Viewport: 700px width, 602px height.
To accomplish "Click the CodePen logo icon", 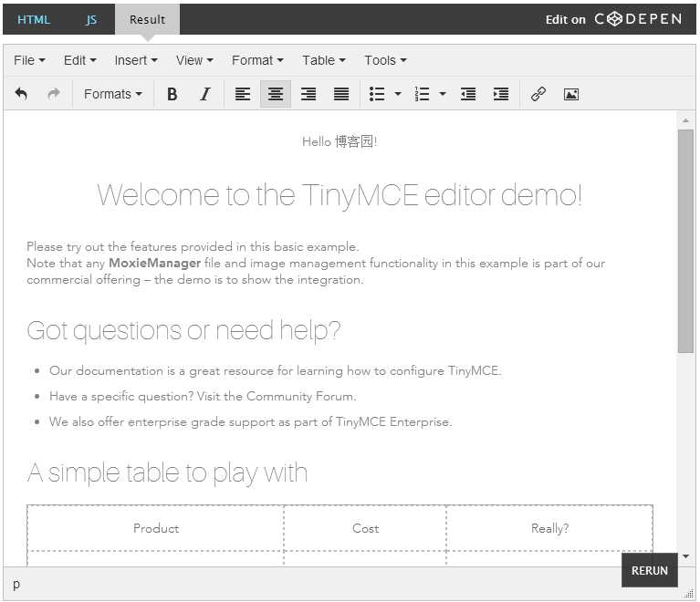I will coord(615,19).
